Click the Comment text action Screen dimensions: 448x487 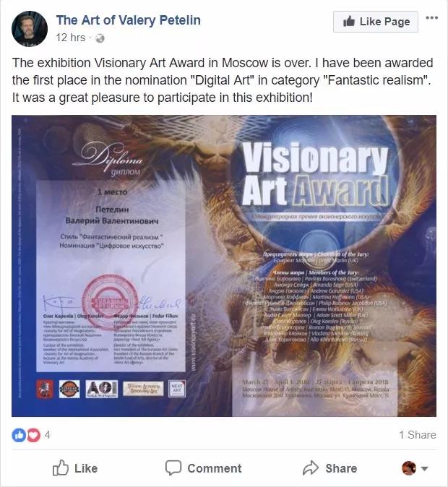point(215,468)
